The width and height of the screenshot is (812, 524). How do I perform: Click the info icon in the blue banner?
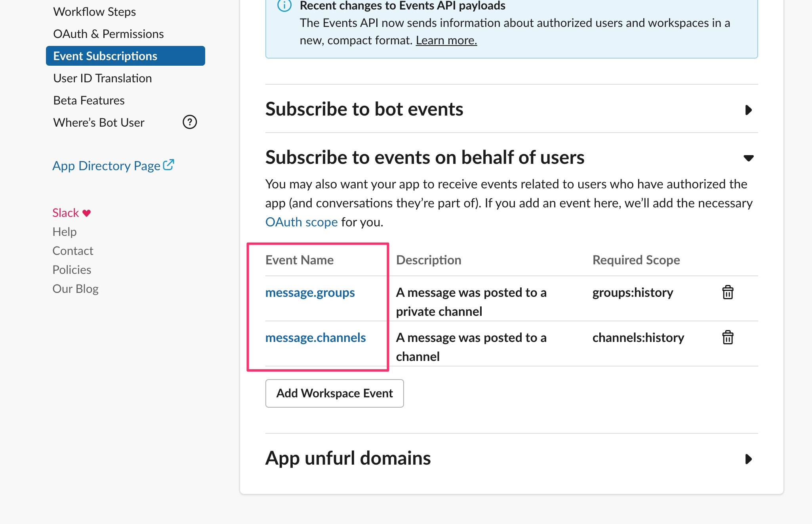tap(284, 6)
